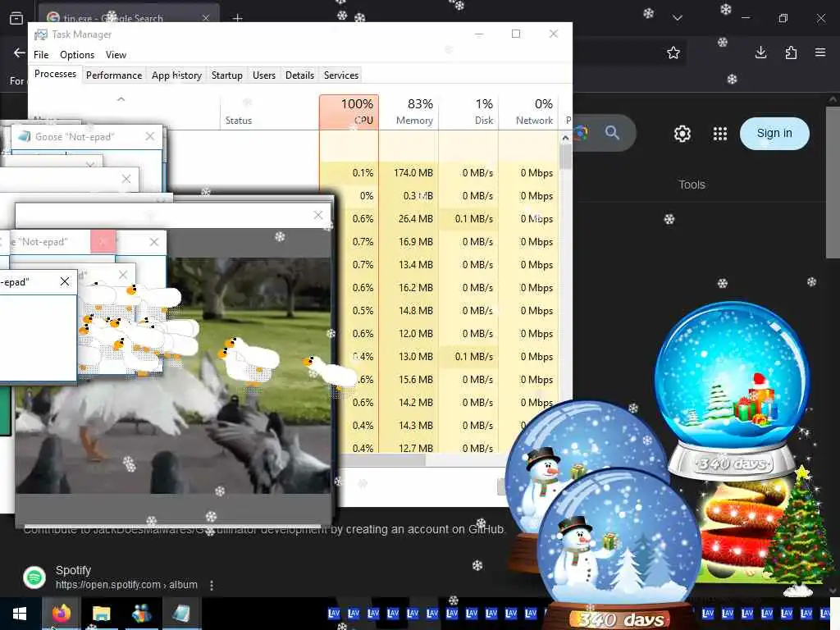Click the Task Manager horizontal scrollbar
The width and height of the screenshot is (840, 630).
point(382,459)
